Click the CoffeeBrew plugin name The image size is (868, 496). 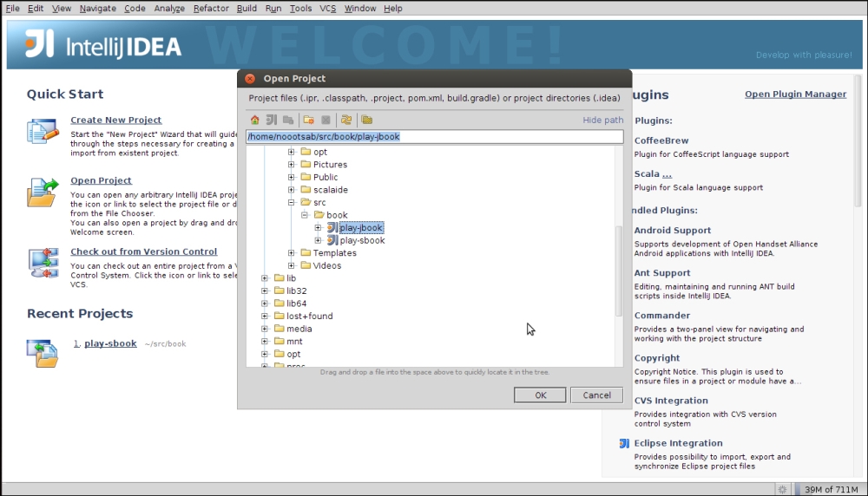(661, 140)
